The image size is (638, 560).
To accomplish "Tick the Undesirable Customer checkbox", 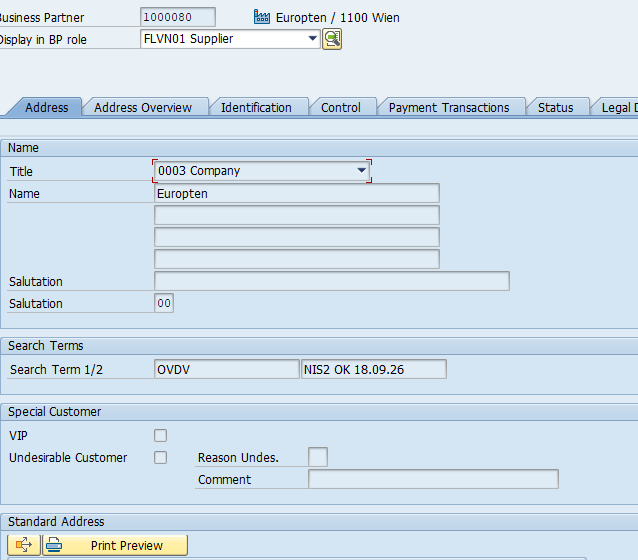I will point(160,457).
